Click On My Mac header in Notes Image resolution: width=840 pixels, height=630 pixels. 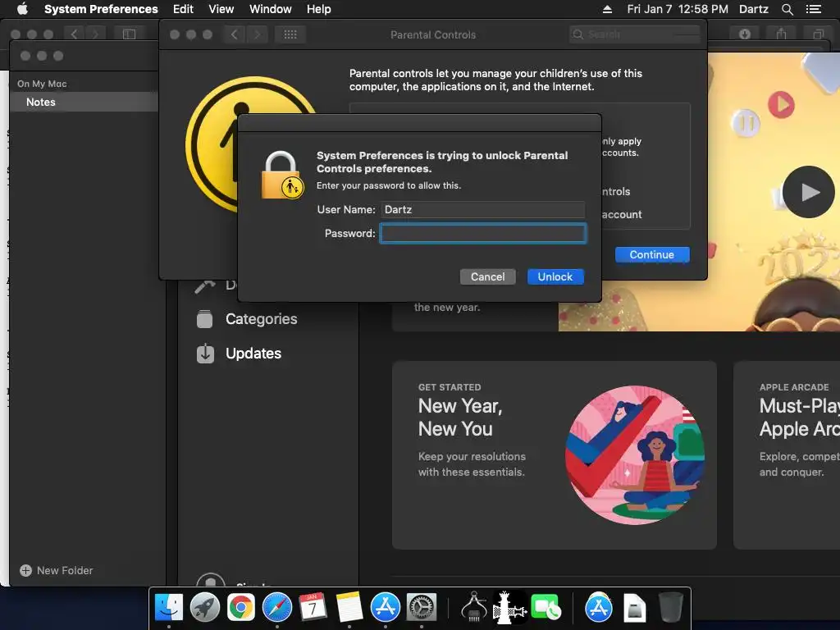(x=42, y=84)
